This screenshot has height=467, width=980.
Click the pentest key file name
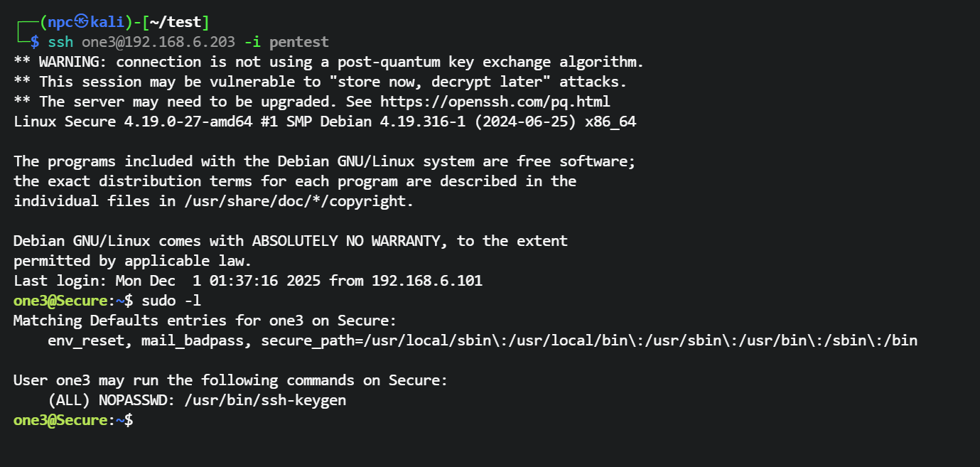pyautogui.click(x=299, y=42)
